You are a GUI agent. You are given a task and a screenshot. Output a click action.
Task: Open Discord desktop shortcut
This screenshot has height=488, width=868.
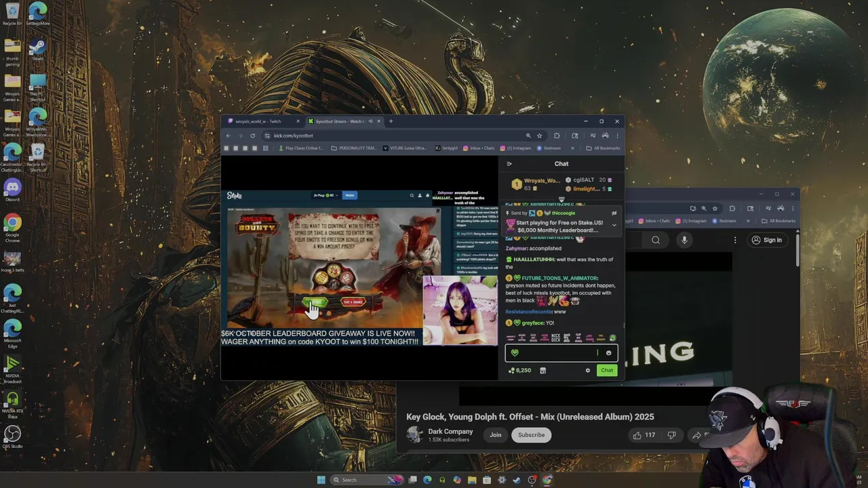pos(12,190)
